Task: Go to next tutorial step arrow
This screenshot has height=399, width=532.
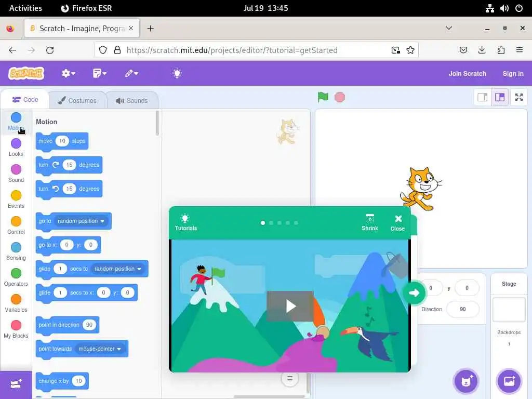Action: point(414,293)
